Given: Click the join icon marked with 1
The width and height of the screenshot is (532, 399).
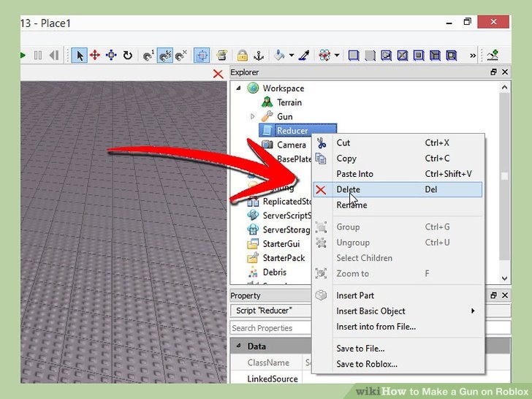Looking at the screenshot, I should pos(148,56).
